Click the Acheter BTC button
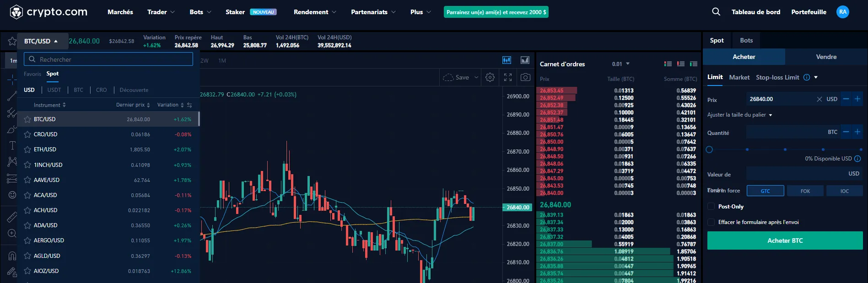 click(785, 240)
